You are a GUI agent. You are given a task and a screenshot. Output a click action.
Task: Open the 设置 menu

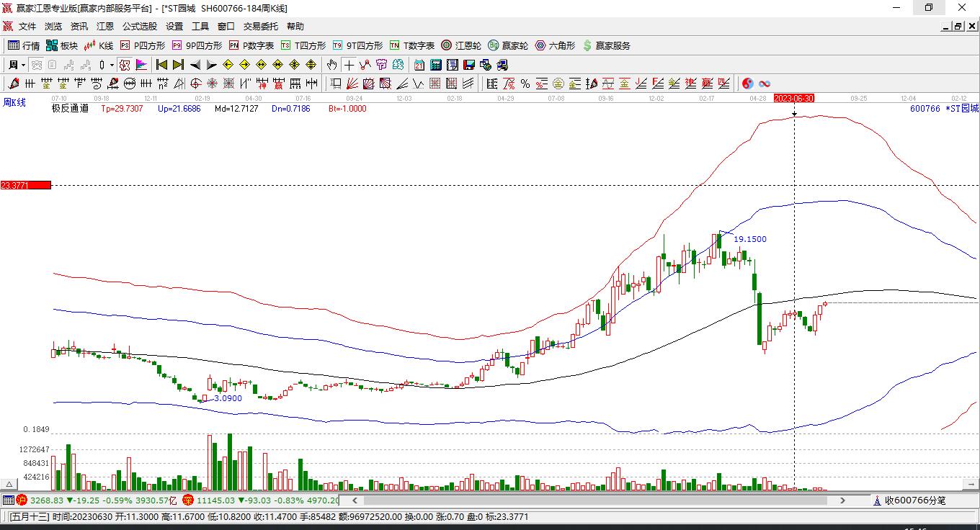(x=174, y=27)
